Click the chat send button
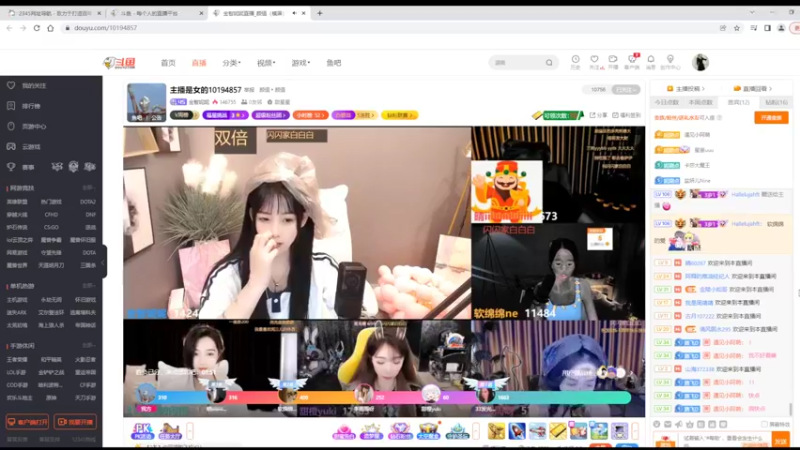 click(x=781, y=440)
